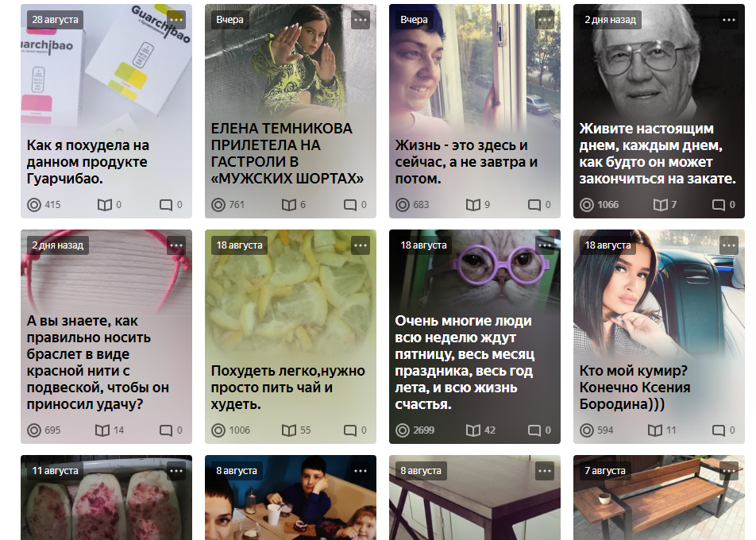
Task: Click views icon on Гуарчибао card (415)
Action: tap(34, 205)
